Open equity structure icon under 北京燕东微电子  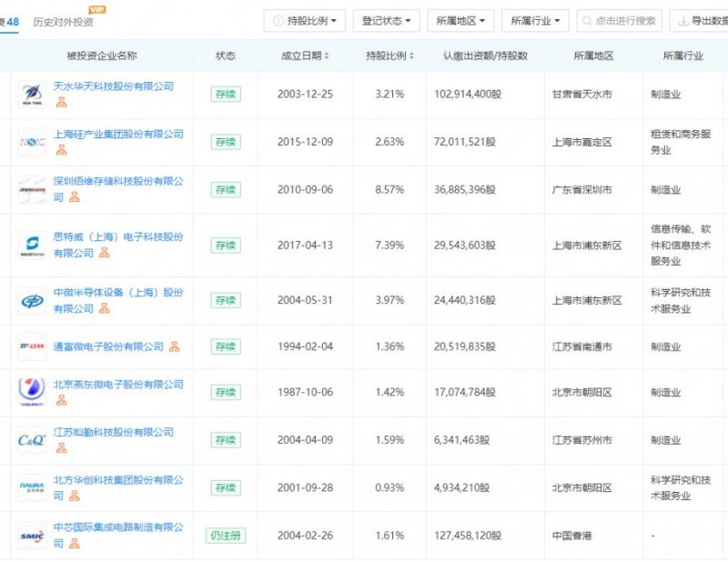tap(61, 400)
